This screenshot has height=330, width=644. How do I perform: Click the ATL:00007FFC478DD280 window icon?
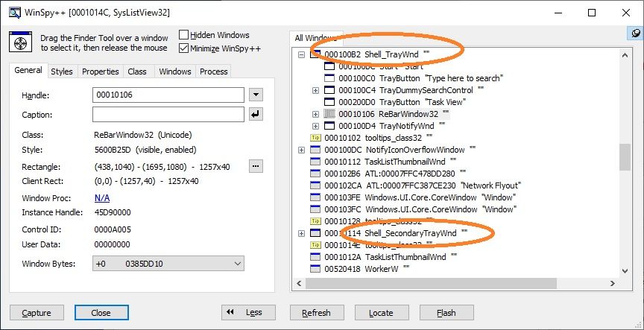point(315,174)
